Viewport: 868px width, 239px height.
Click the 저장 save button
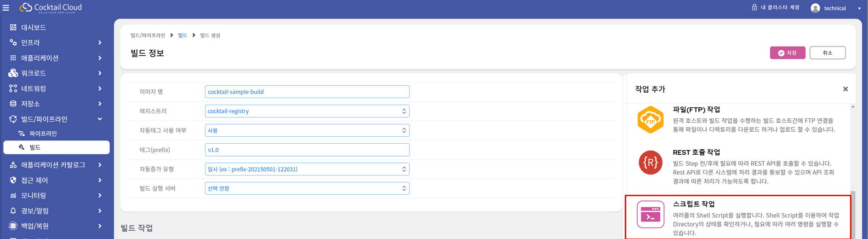coord(788,53)
